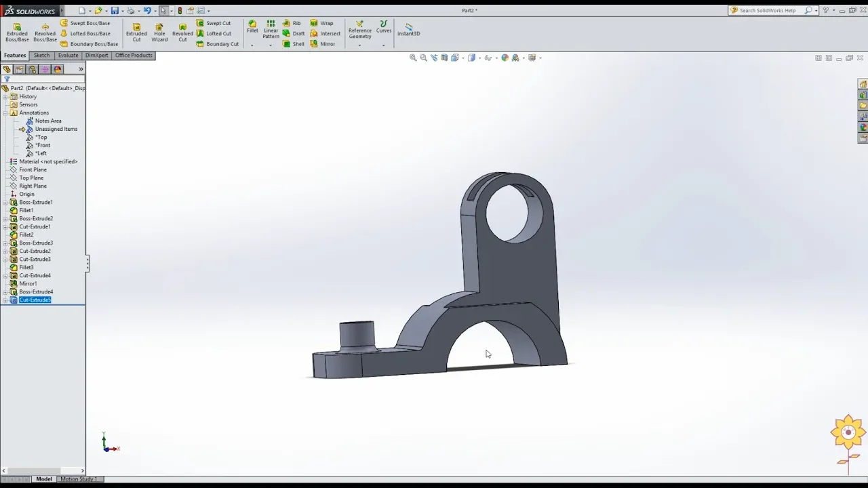Choose Swept Boss/Base
This screenshot has height=488, width=868.
pos(85,23)
